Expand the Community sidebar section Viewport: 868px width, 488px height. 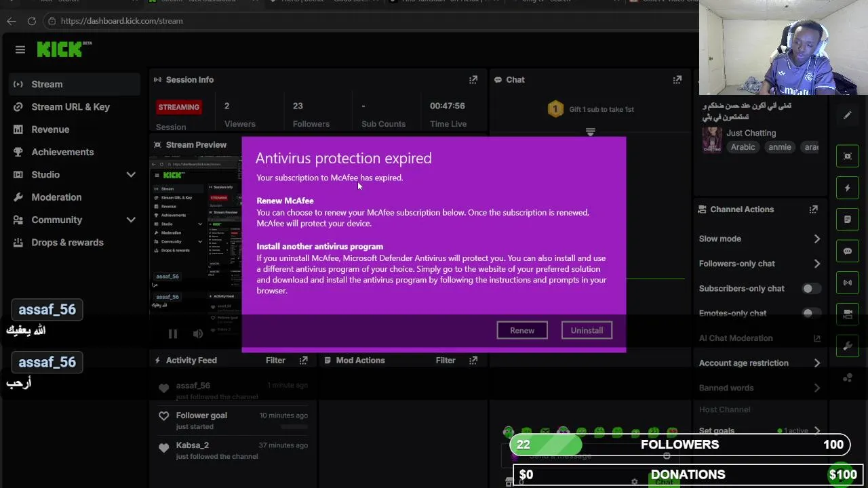pyautogui.click(x=131, y=220)
